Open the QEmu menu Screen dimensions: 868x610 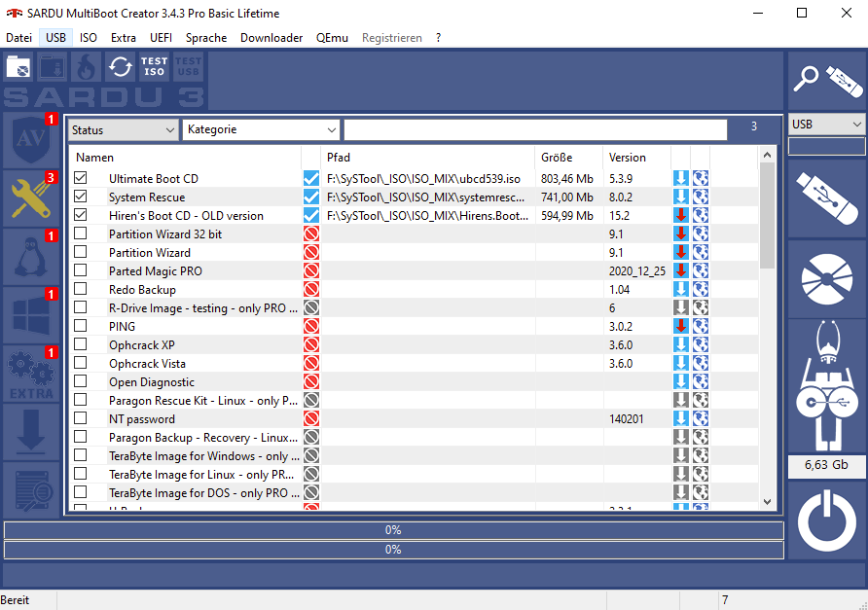pyautogui.click(x=332, y=38)
